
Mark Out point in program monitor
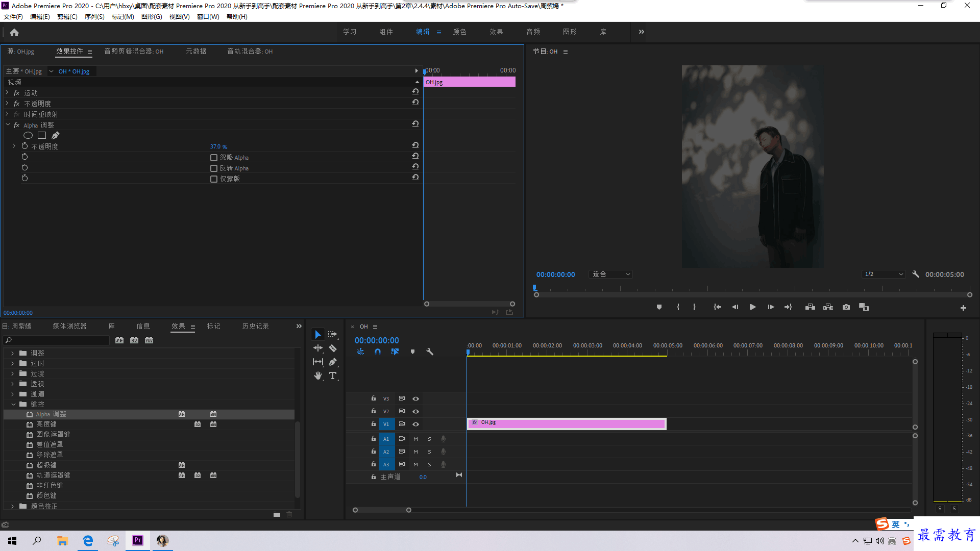click(694, 307)
